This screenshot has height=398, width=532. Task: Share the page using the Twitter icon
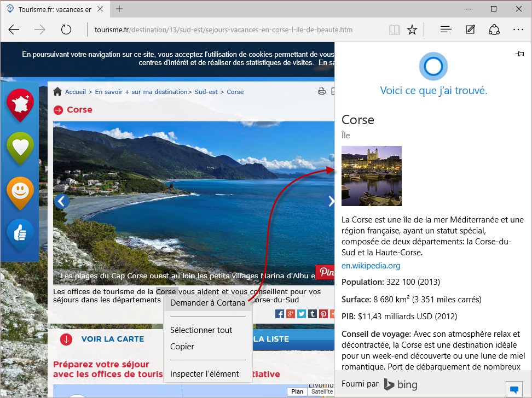(301, 314)
